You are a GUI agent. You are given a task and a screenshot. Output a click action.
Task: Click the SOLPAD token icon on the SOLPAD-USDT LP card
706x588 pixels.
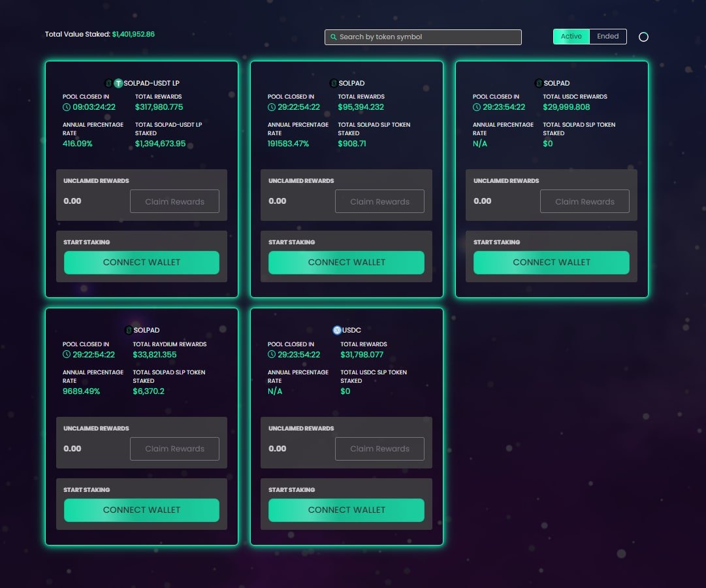click(x=108, y=83)
